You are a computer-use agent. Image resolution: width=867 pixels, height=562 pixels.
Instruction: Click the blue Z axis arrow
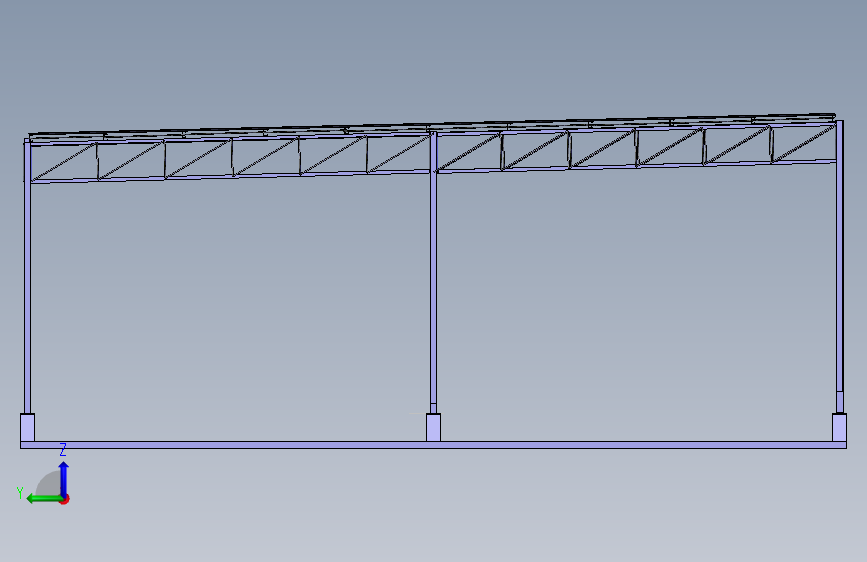click(64, 479)
